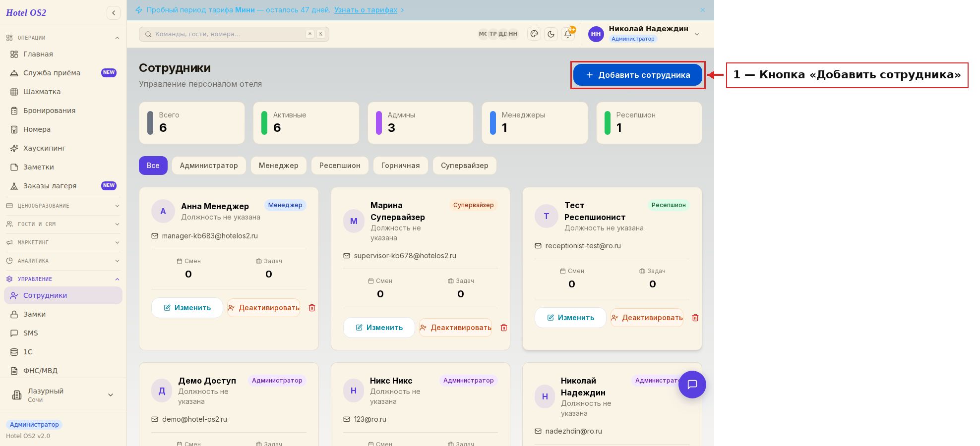This screenshot has height=446, width=980.
Task: Open Номера page
Action: tap(63, 129)
